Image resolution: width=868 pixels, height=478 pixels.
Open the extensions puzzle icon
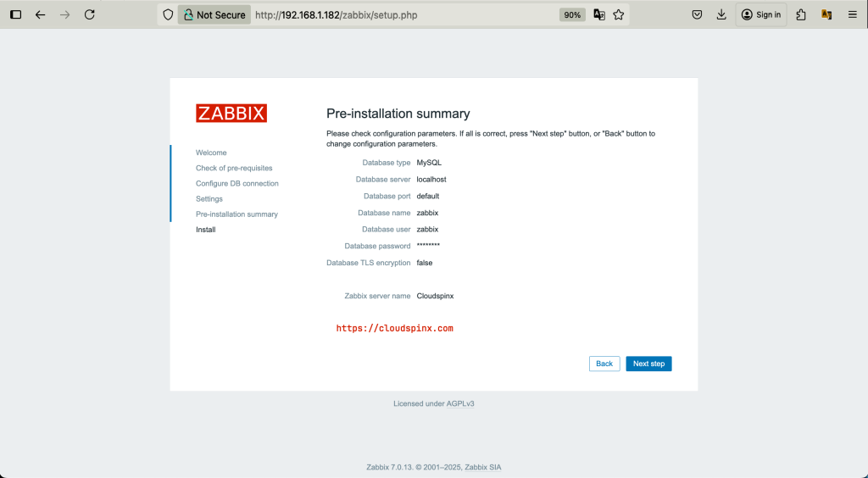(801, 15)
